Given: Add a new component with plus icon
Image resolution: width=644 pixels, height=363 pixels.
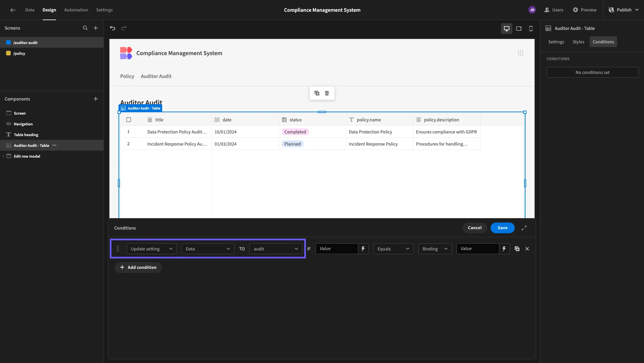Looking at the screenshot, I should point(96,99).
